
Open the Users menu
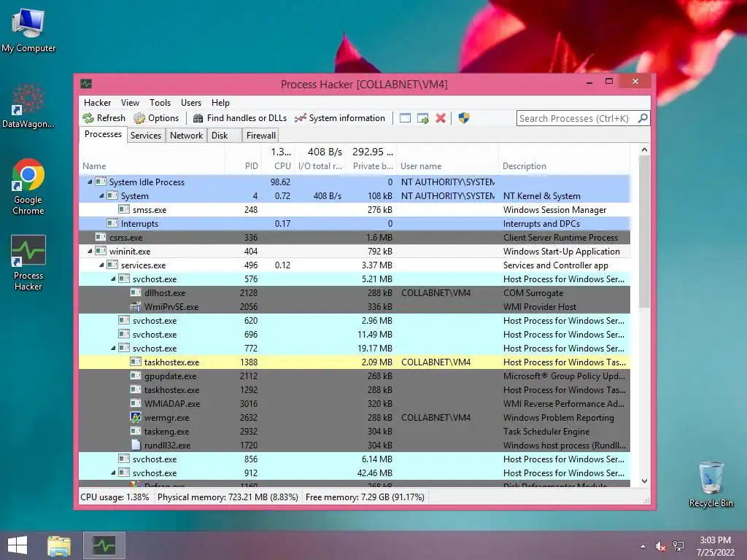coord(191,103)
